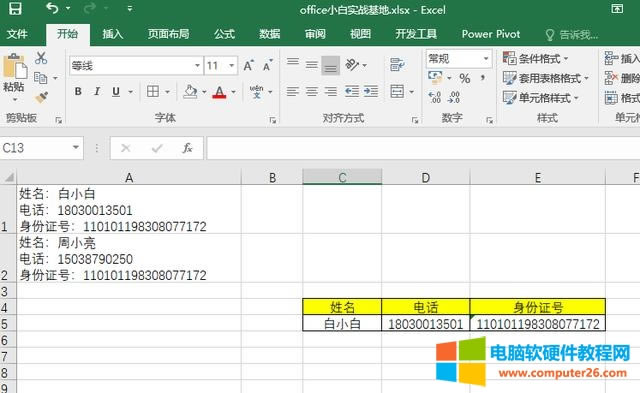The image size is (640, 393).
Task: Apply Percent Style number format
Action: pos(464,78)
